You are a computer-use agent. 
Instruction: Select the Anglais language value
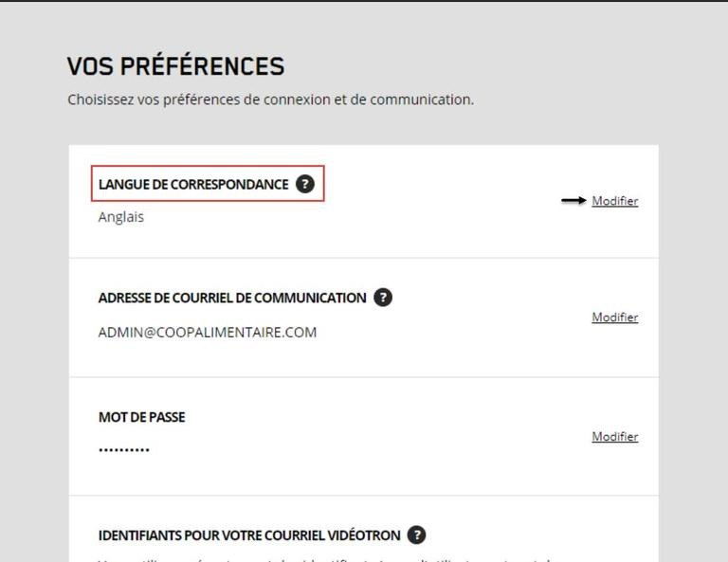121,217
